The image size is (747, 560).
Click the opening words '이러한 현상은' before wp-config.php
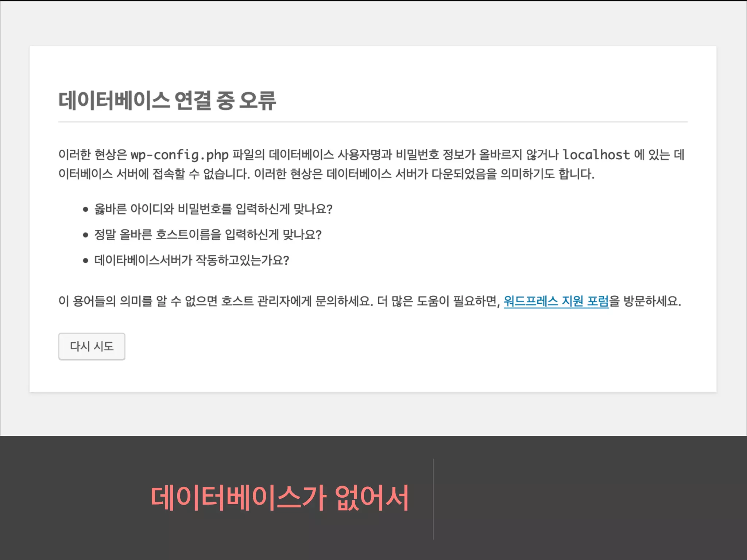[92, 155]
